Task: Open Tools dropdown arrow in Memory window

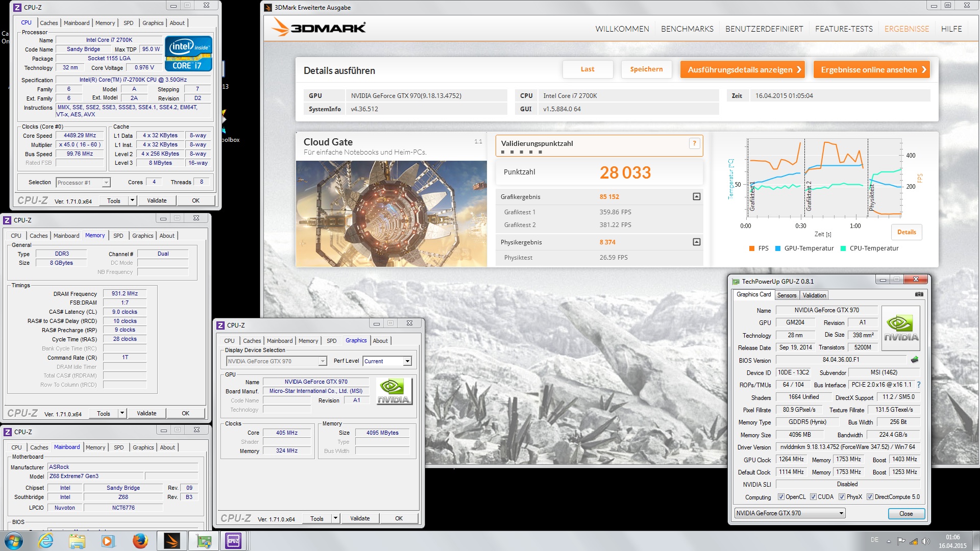Action: [x=122, y=413]
